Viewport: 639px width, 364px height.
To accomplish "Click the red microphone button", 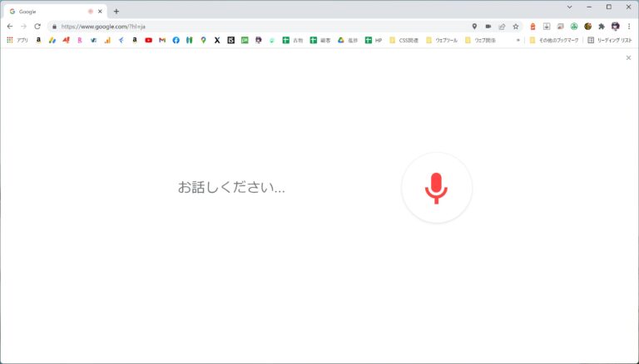I will point(436,188).
